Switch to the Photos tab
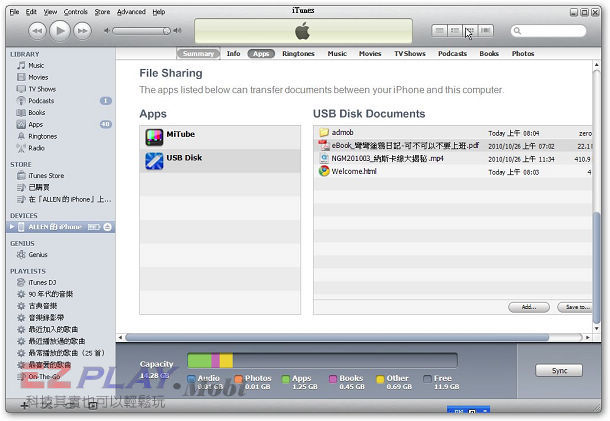This screenshot has height=421, width=610. pyautogui.click(x=523, y=53)
